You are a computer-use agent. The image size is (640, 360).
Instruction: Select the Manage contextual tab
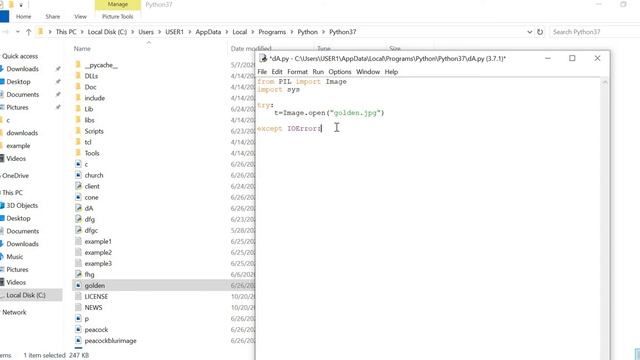118,4
